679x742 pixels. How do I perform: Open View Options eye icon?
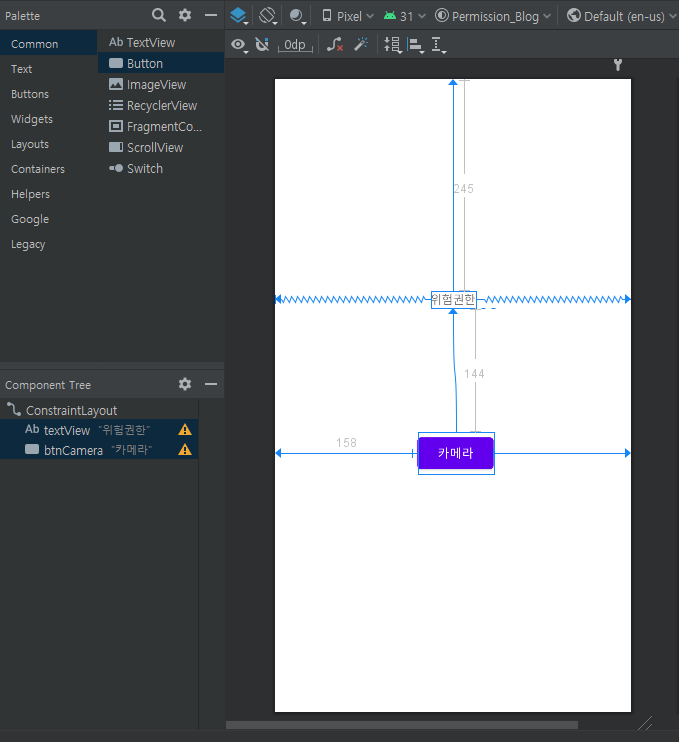tap(239, 45)
